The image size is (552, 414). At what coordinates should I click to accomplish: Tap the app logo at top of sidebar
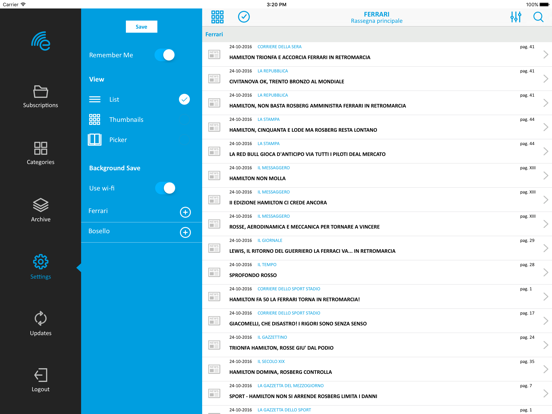click(40, 41)
